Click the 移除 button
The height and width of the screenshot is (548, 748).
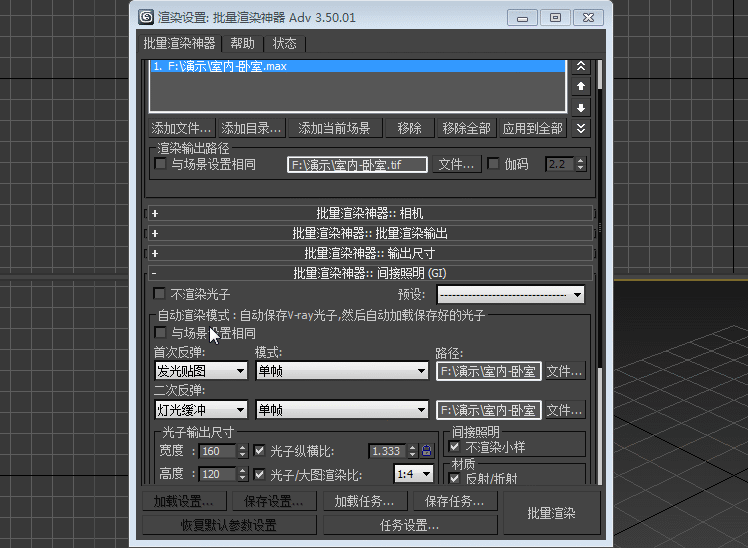(410, 128)
